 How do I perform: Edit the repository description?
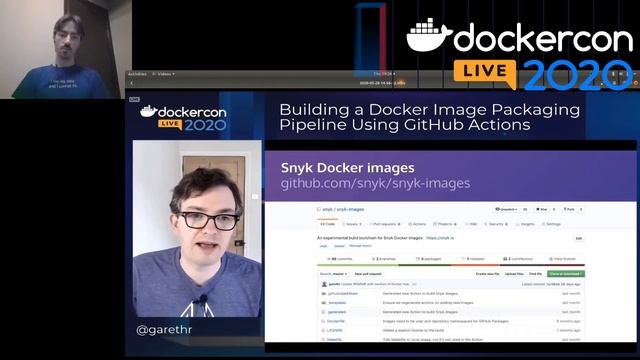tap(578, 238)
